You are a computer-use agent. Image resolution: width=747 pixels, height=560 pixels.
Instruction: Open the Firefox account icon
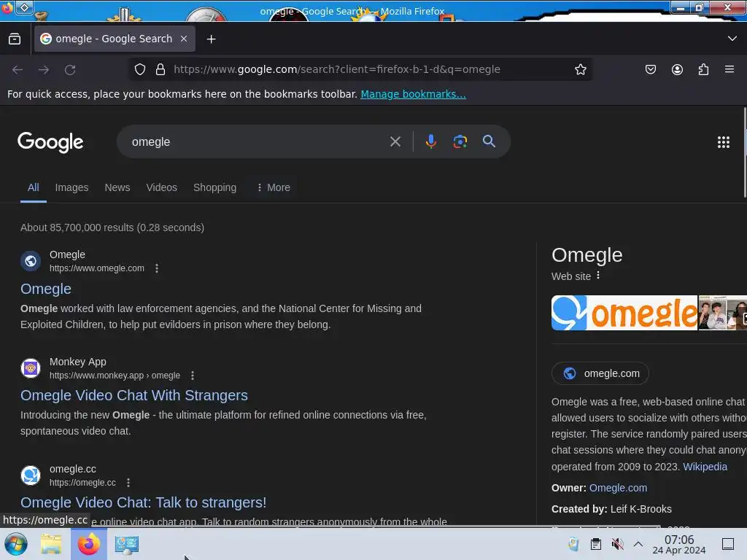tap(677, 69)
